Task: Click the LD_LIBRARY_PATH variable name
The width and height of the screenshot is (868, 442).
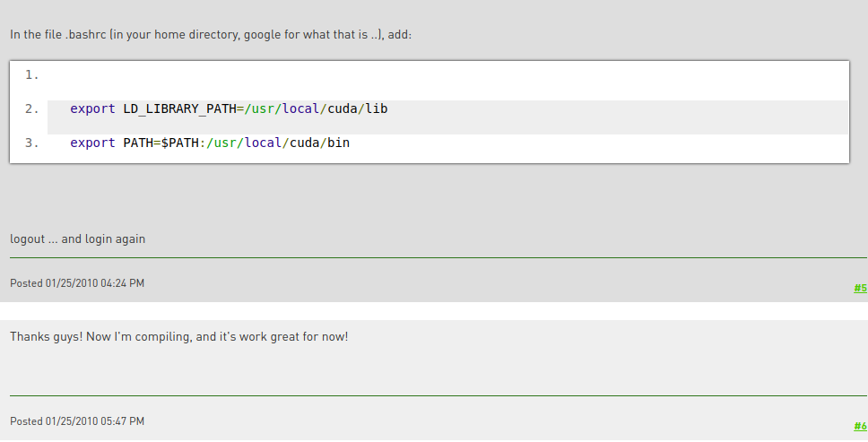Action: pos(179,108)
